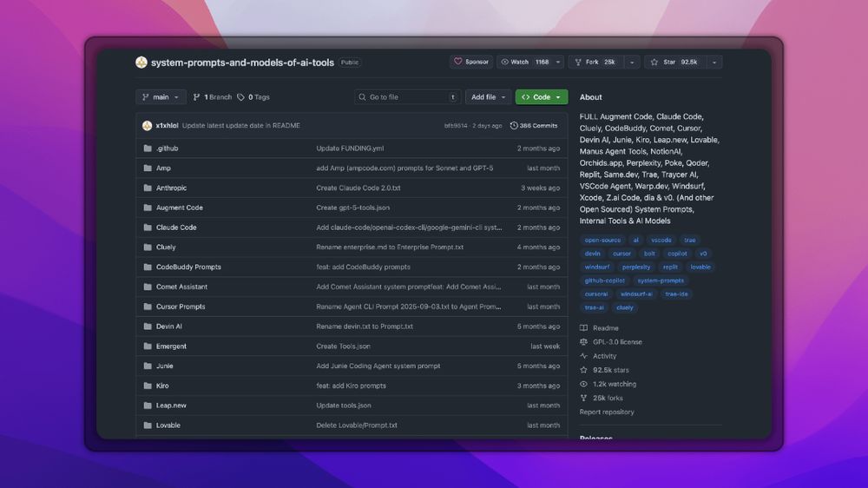The width and height of the screenshot is (868, 488).
Task: Open commit 'Create gpt-5-tools.json'
Action: tap(352, 208)
